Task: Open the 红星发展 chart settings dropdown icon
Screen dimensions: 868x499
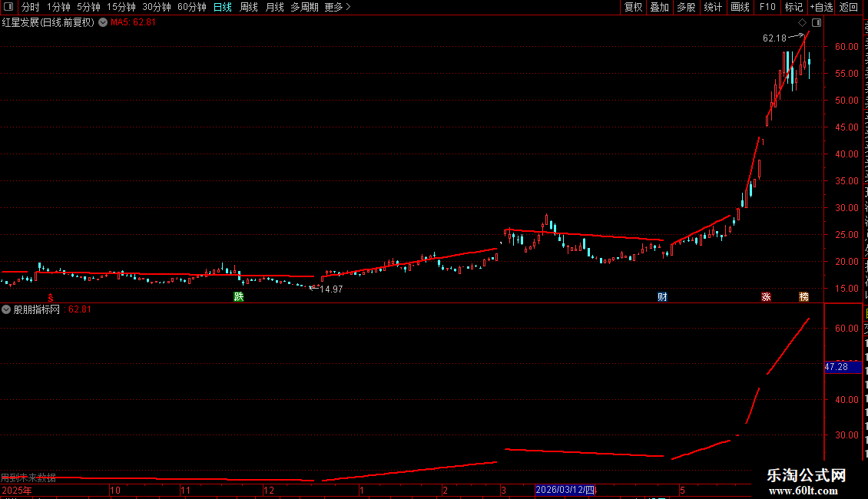Action: [x=103, y=23]
